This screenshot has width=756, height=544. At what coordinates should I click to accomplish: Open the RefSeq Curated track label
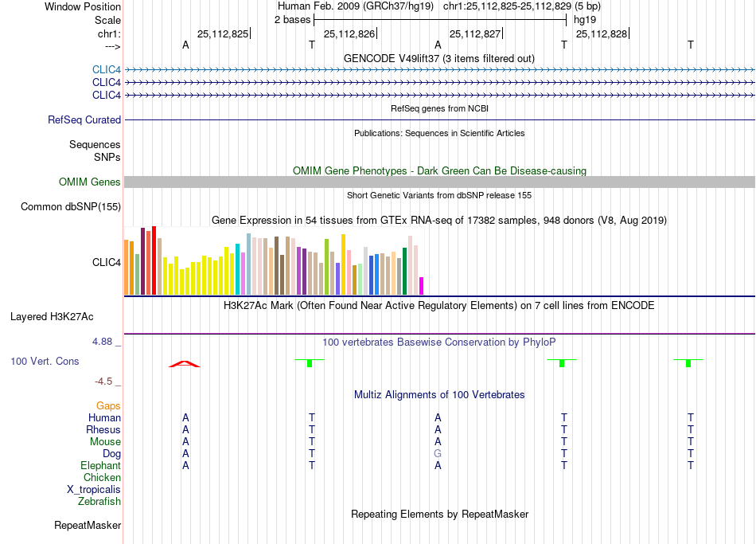tap(84, 119)
